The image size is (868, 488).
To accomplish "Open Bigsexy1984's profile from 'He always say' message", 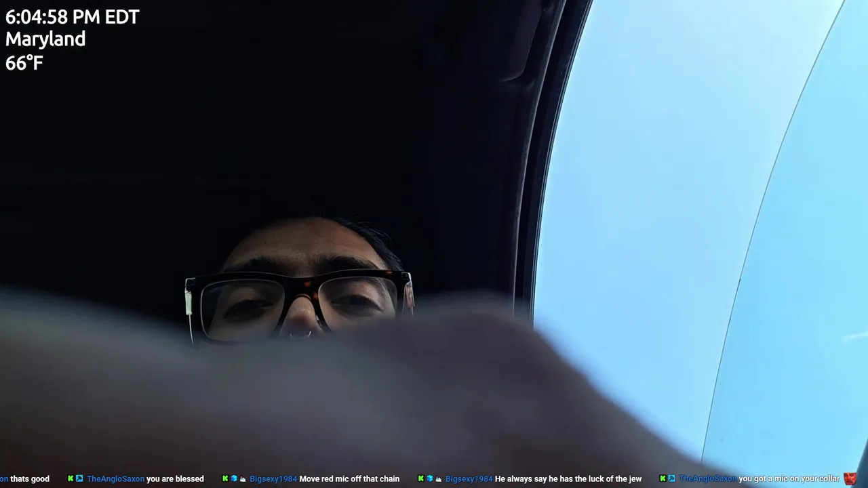I will pyautogui.click(x=469, y=479).
